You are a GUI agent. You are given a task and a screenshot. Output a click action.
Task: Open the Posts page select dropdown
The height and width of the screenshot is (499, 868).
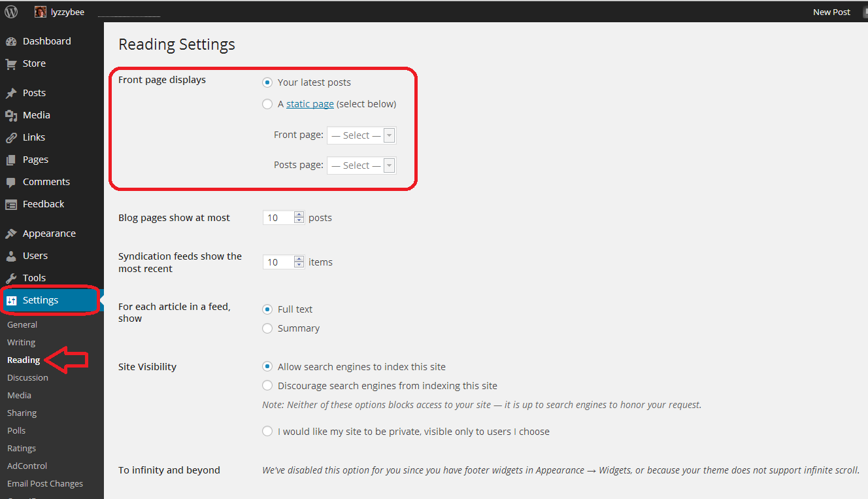361,165
